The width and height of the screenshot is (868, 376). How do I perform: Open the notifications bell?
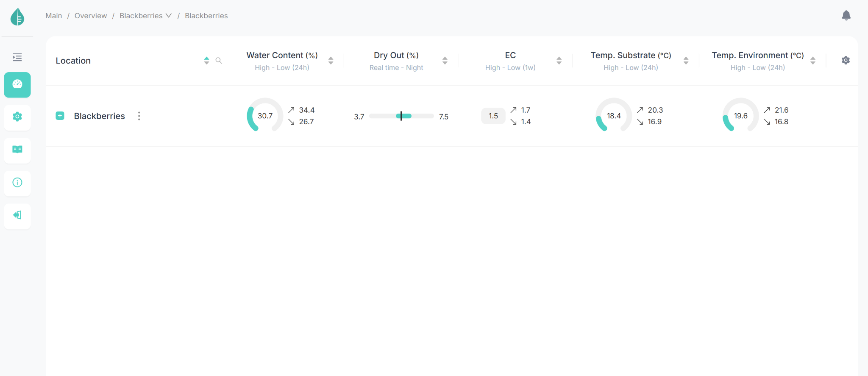pos(846,16)
